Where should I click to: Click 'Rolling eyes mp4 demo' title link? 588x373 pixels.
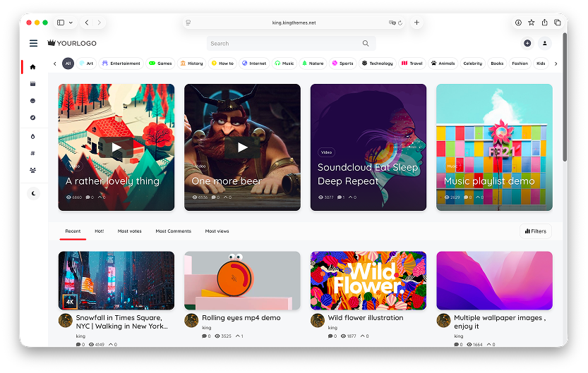coord(241,317)
